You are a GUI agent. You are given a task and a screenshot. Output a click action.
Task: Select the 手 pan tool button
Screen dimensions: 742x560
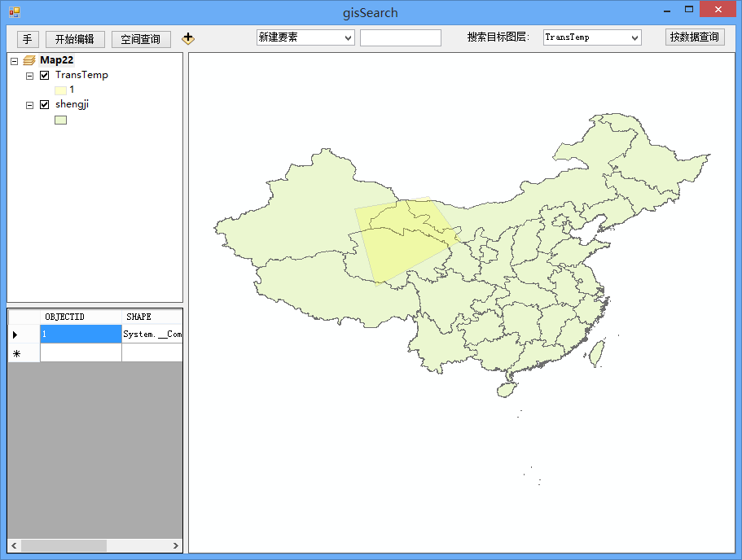[x=28, y=39]
